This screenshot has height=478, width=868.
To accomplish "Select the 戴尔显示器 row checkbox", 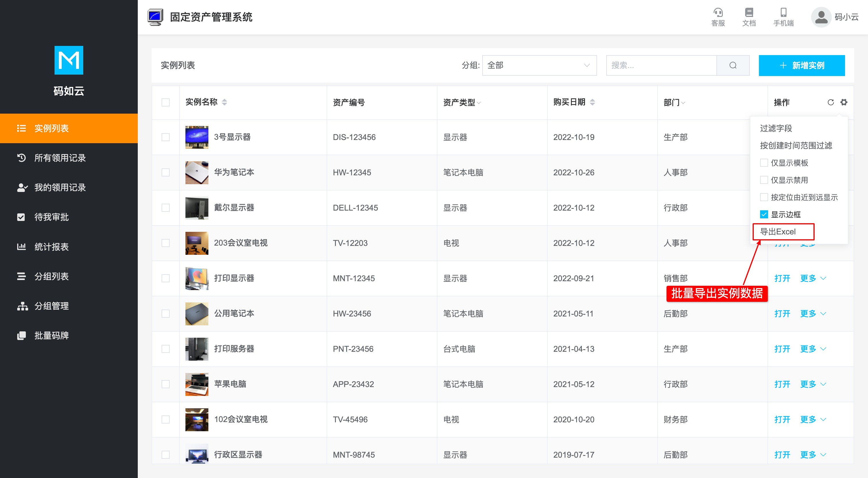I will pyautogui.click(x=165, y=208).
